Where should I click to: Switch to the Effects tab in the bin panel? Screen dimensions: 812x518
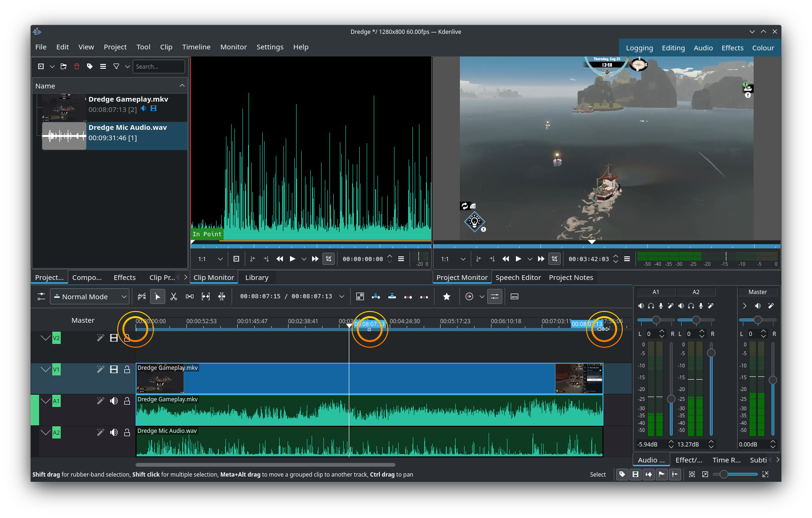tap(125, 278)
